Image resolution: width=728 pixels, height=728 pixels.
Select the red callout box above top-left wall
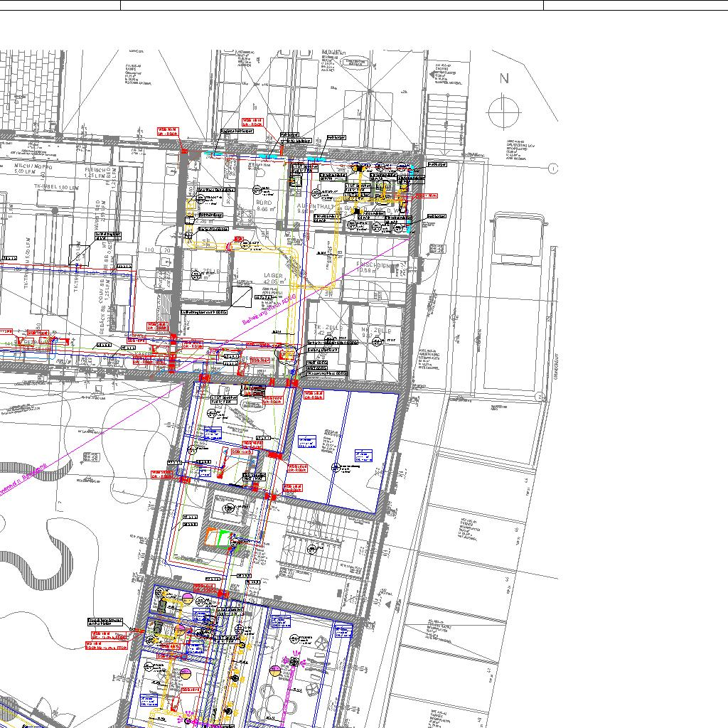click(x=168, y=132)
